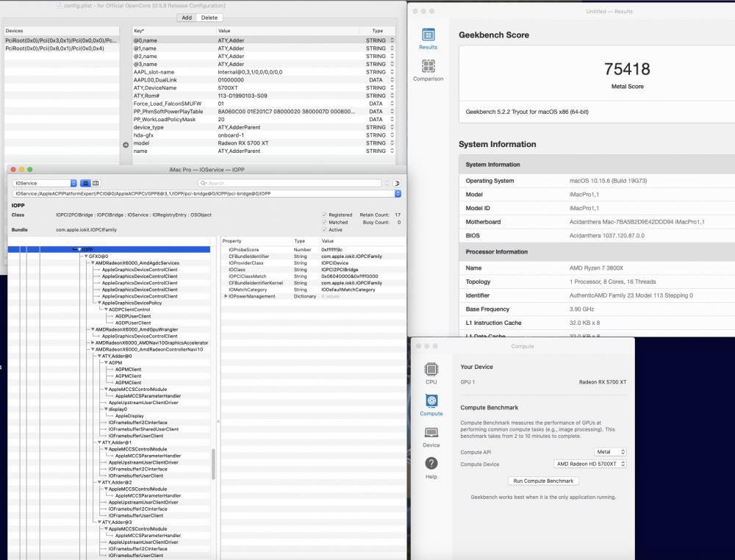Select ATY,Adder@2 tree item
The width and height of the screenshot is (735, 560).
(117, 482)
